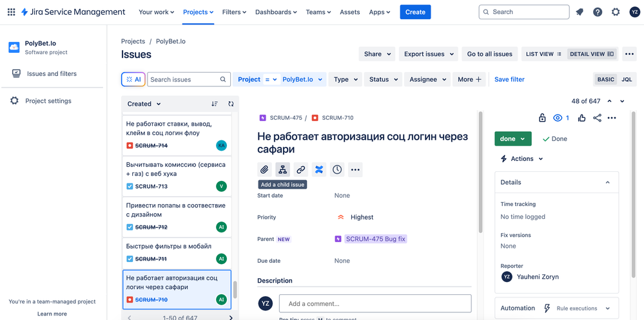Open the issue ellipsis menu beside share
The image size is (644, 320).
point(612,118)
